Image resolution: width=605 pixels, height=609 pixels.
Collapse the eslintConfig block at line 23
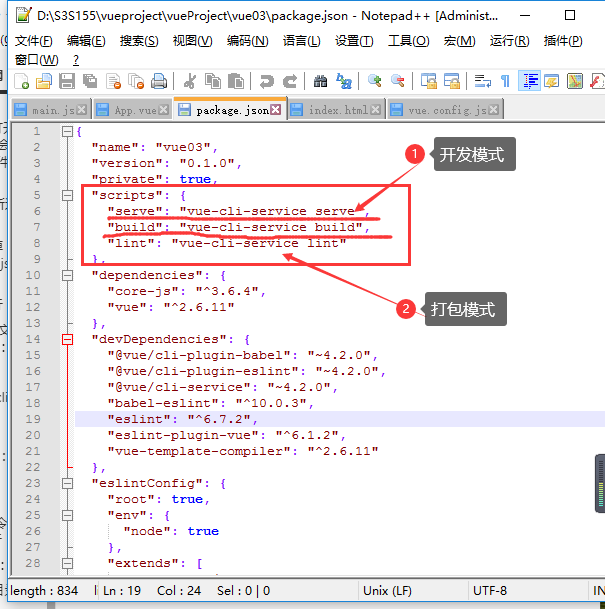pyautogui.click(x=68, y=484)
